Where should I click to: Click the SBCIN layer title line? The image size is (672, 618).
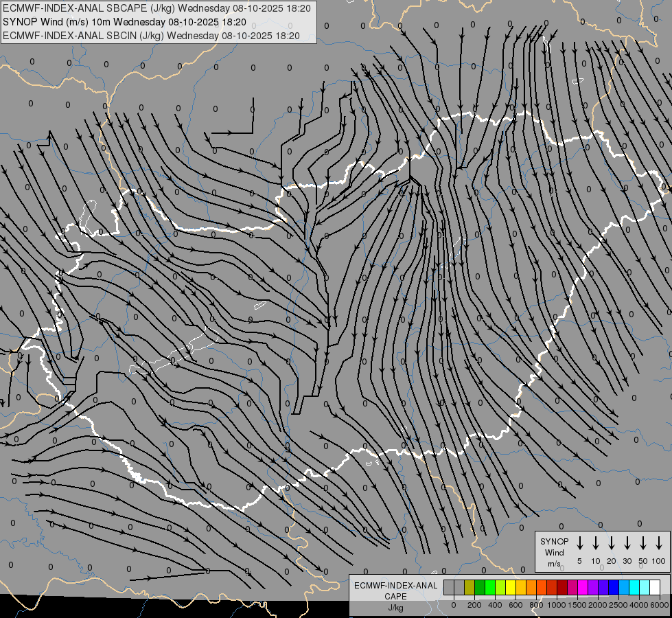[x=152, y=34]
